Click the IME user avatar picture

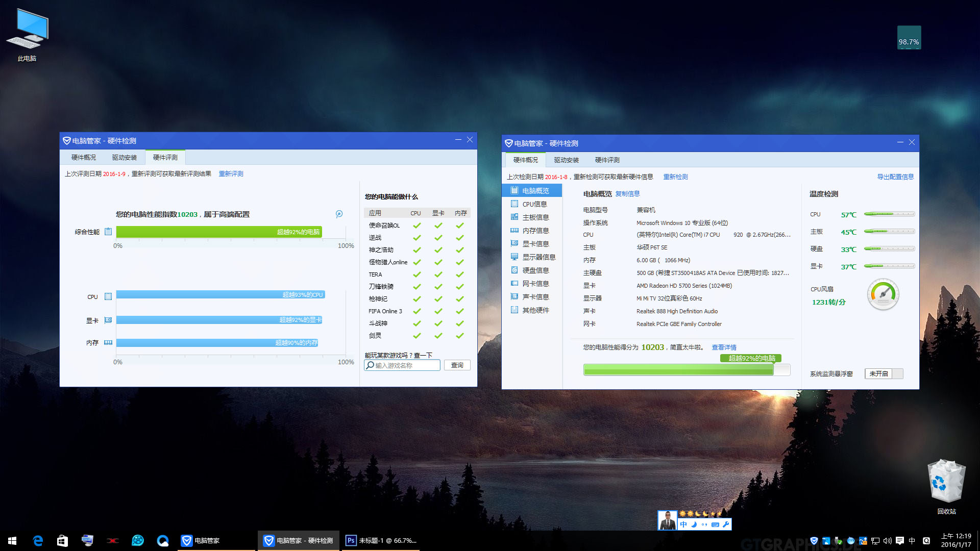point(667,520)
